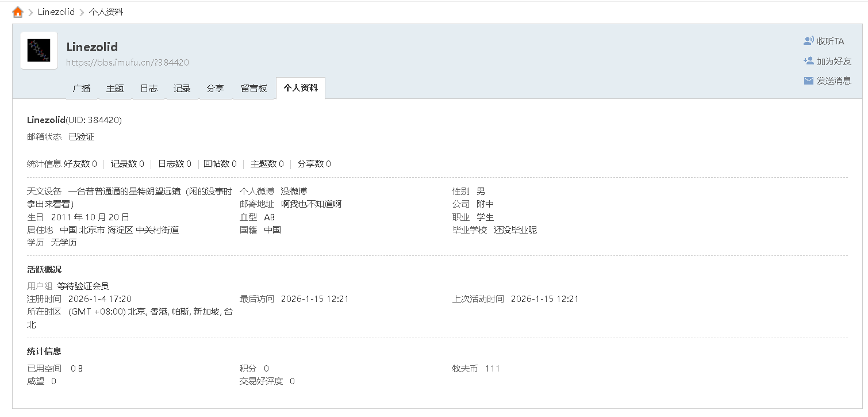
Task: Switch to the 广播 tab
Action: tap(81, 88)
